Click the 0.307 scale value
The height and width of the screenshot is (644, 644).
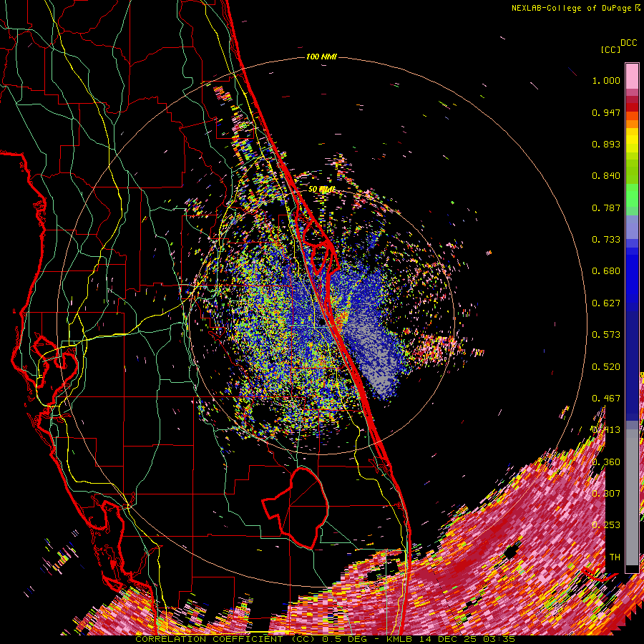click(606, 494)
